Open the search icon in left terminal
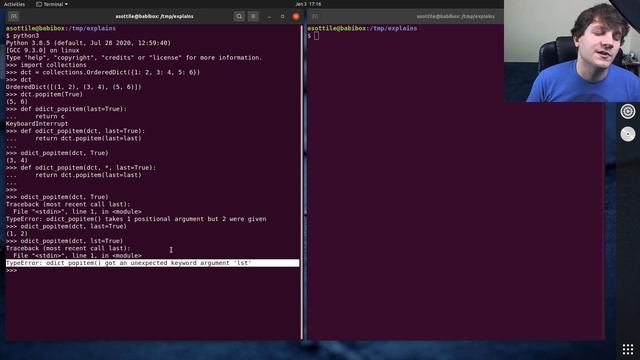The image size is (640, 360). 239,16
